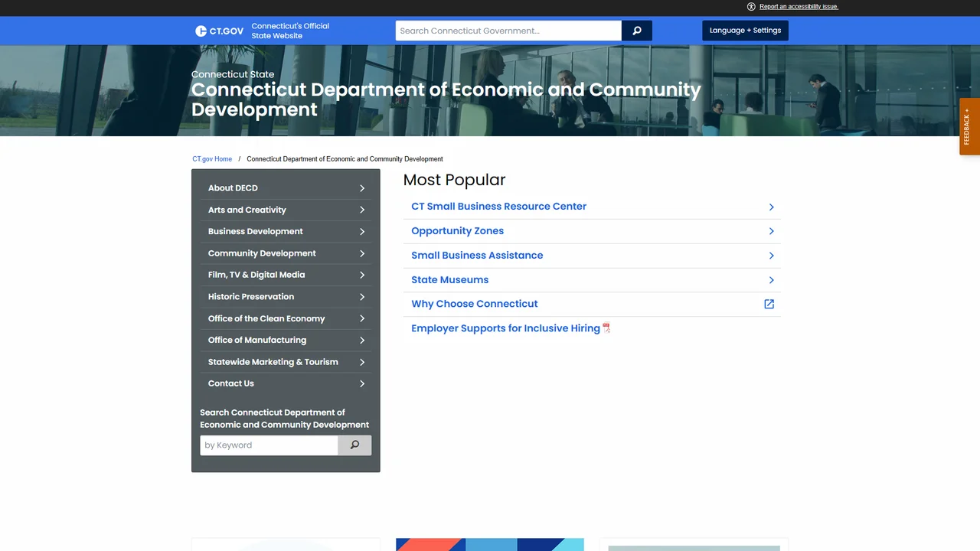Screen dimensions: 980x551
Task: Go to the CT.gov Home breadcrumb link
Action: (x=212, y=159)
